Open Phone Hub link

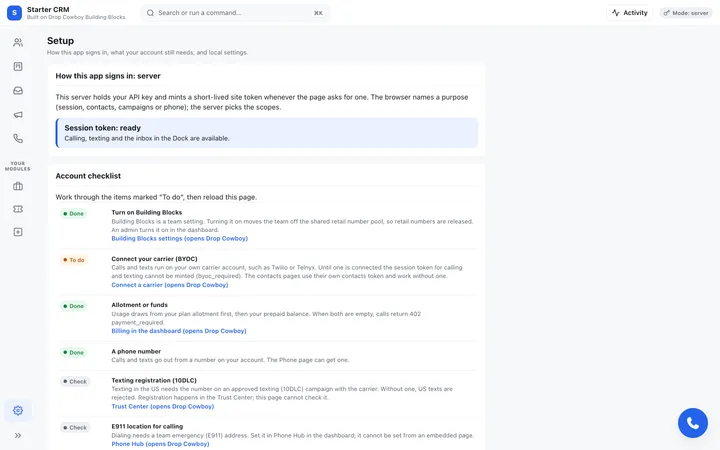point(160,444)
